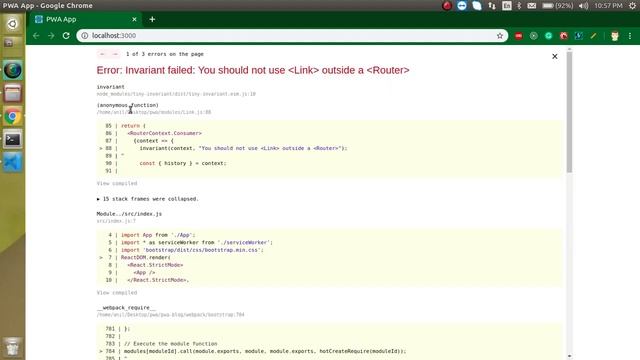Open the Trash in the launcher
This screenshot has height=360, width=640.
pos(12,347)
